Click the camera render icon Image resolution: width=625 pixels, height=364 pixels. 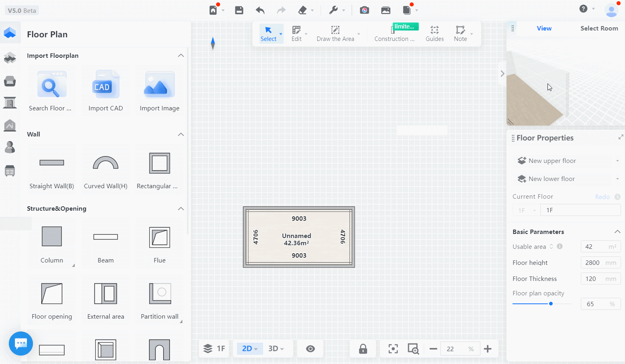[x=364, y=10]
